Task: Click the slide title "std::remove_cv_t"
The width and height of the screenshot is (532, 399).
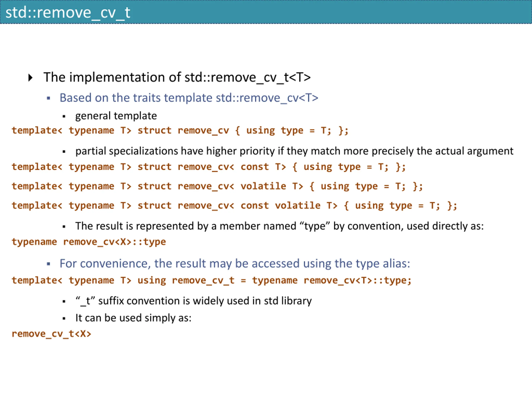Action: 68,12
